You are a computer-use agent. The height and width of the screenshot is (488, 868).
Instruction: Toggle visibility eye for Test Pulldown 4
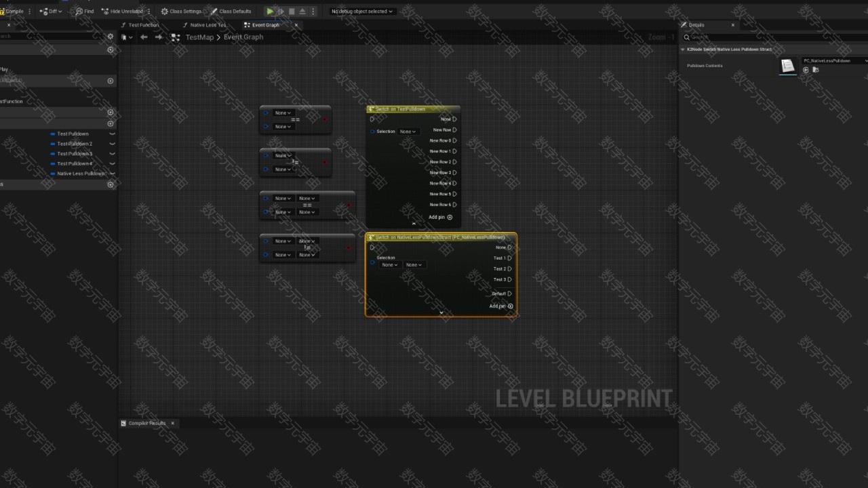point(113,163)
